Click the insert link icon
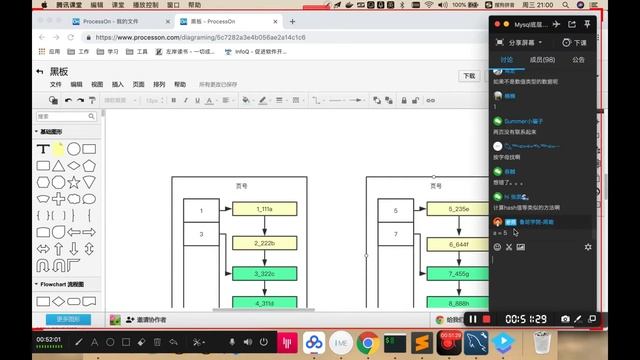This screenshot has width=640, height=360. point(431,100)
